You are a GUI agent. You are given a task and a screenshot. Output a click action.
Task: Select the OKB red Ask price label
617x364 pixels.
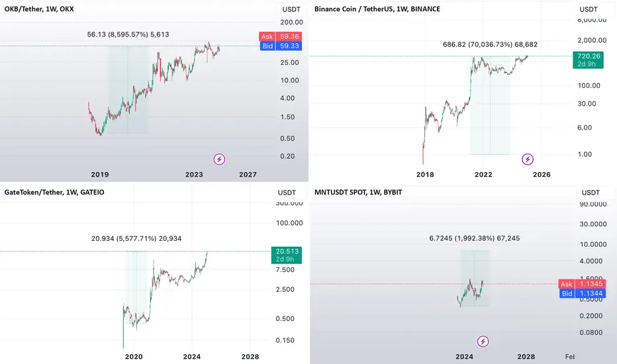coord(281,36)
